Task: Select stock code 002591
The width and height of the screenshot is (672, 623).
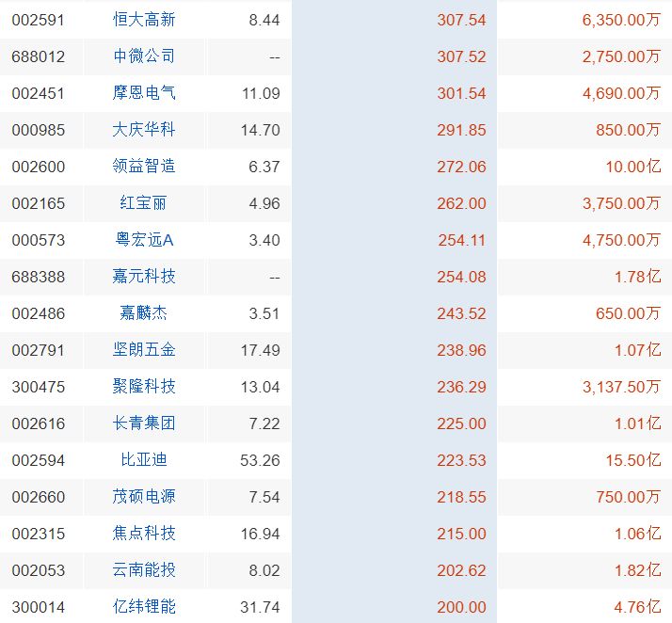Action: tap(39, 20)
